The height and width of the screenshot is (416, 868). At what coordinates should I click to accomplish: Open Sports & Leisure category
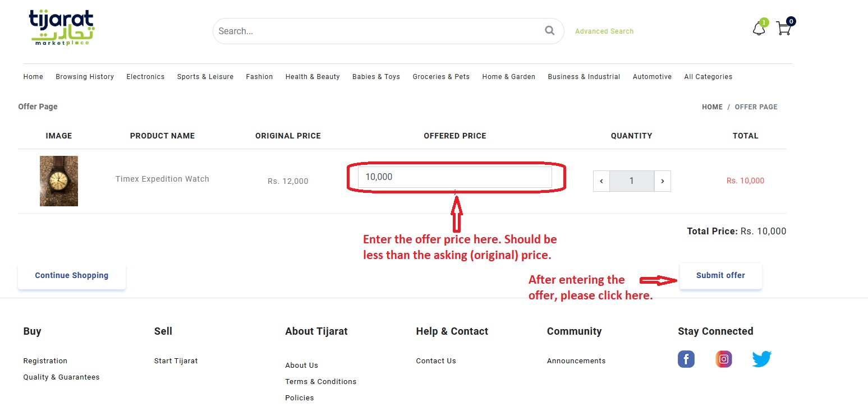click(205, 77)
